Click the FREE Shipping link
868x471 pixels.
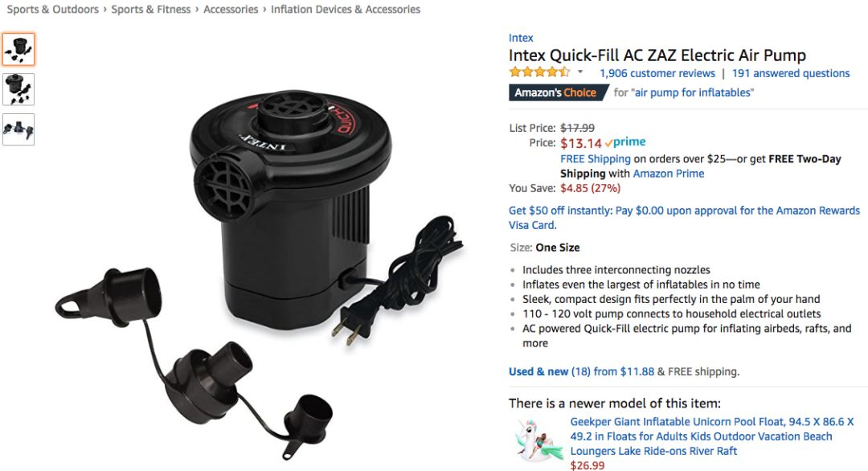pyautogui.click(x=595, y=159)
